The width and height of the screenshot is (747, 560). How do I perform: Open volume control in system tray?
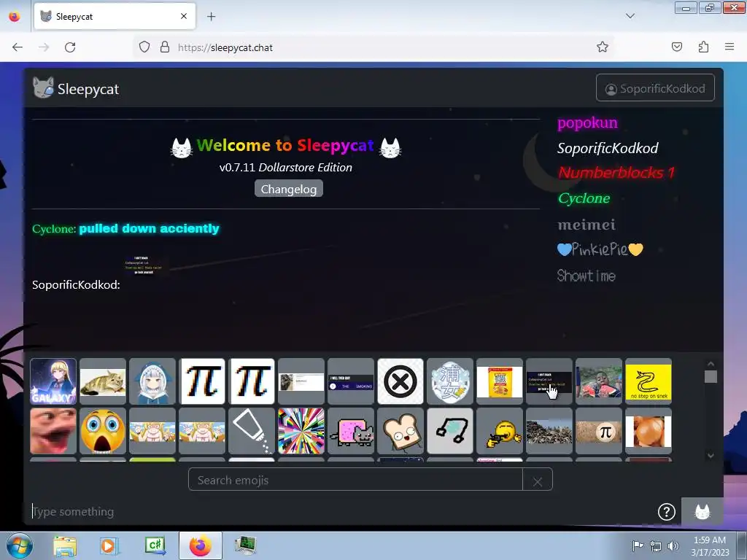673,546
